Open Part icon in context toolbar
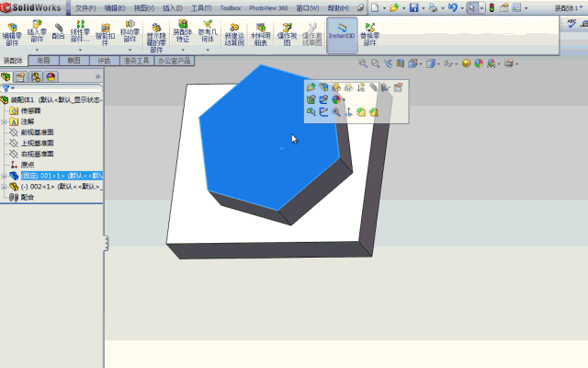 (311, 87)
